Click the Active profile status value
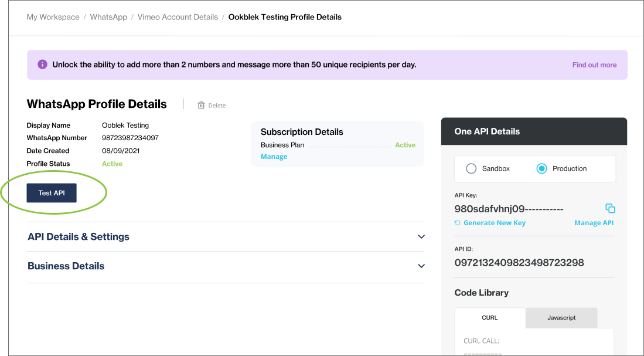This screenshot has width=644, height=356. pyautogui.click(x=112, y=164)
